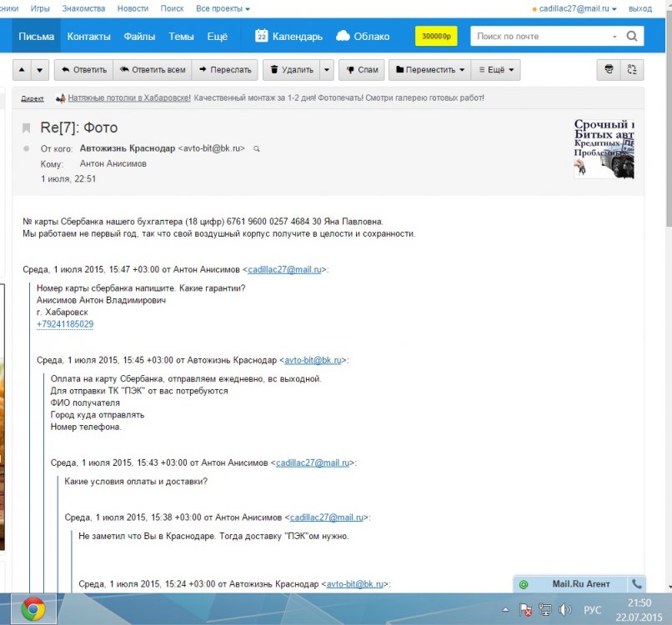Go to previous message using up arrow

point(23,70)
